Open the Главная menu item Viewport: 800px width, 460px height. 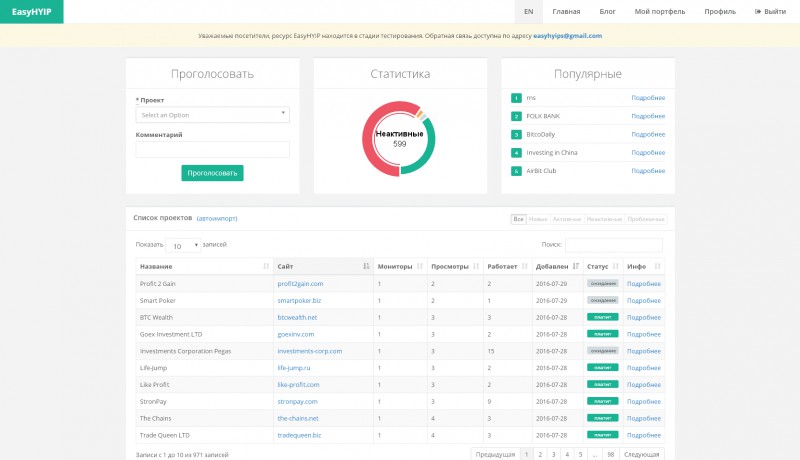[x=566, y=12]
